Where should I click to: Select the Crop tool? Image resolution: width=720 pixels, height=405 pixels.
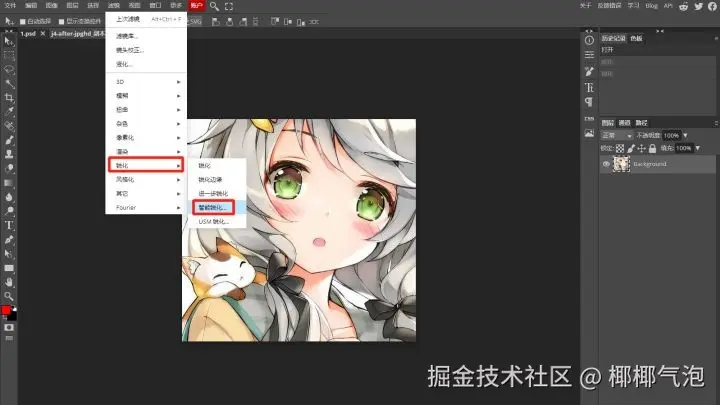(9, 98)
